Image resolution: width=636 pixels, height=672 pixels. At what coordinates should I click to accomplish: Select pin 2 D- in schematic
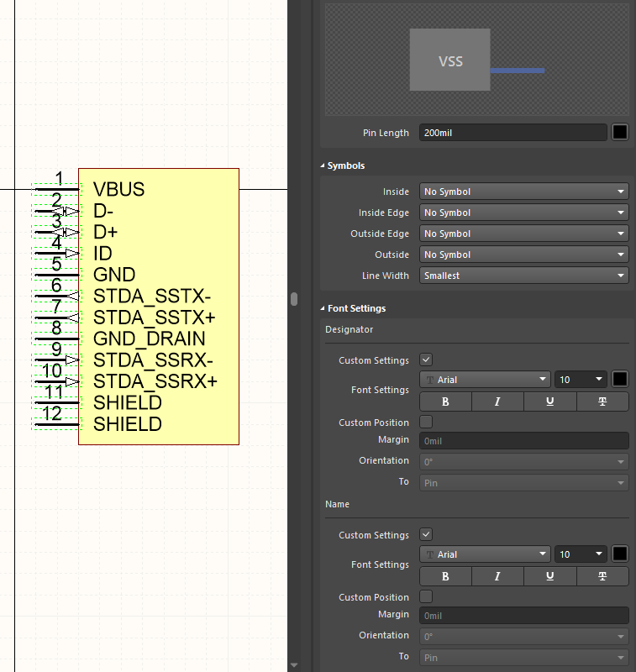click(x=57, y=211)
